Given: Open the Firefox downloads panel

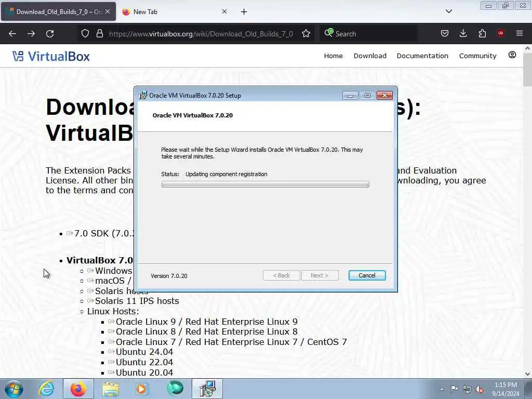Looking at the screenshot, I should (463, 34).
